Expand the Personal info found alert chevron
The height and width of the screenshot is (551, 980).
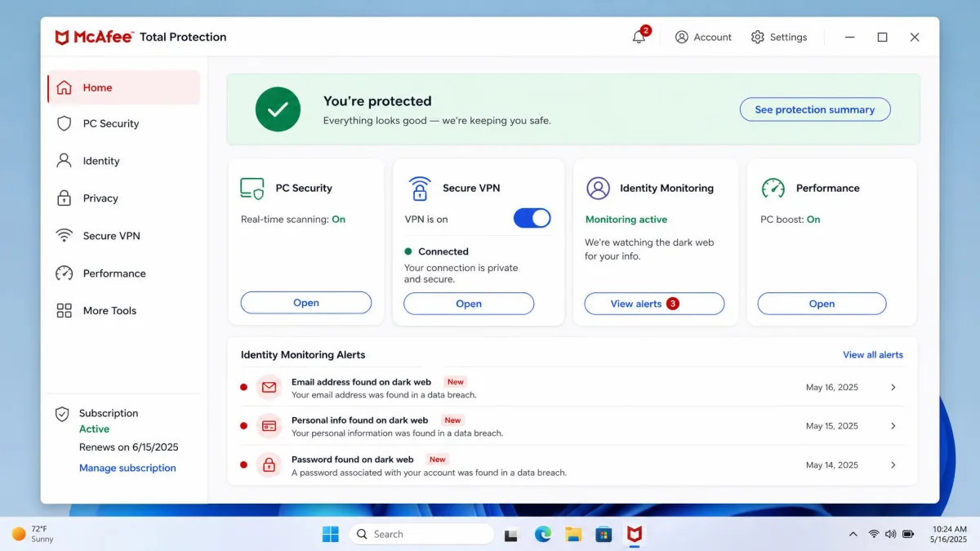(x=893, y=426)
